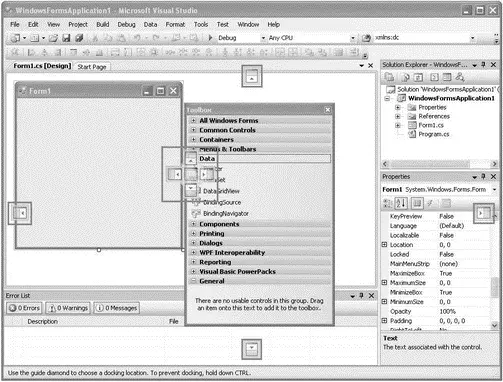This screenshot has width=503, height=382.
Task: Expand the Common Controls toolbox group
Action: pos(193,130)
